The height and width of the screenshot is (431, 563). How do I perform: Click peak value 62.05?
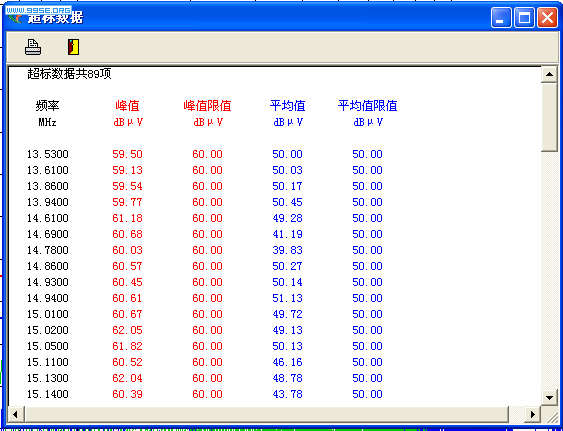[x=127, y=330]
